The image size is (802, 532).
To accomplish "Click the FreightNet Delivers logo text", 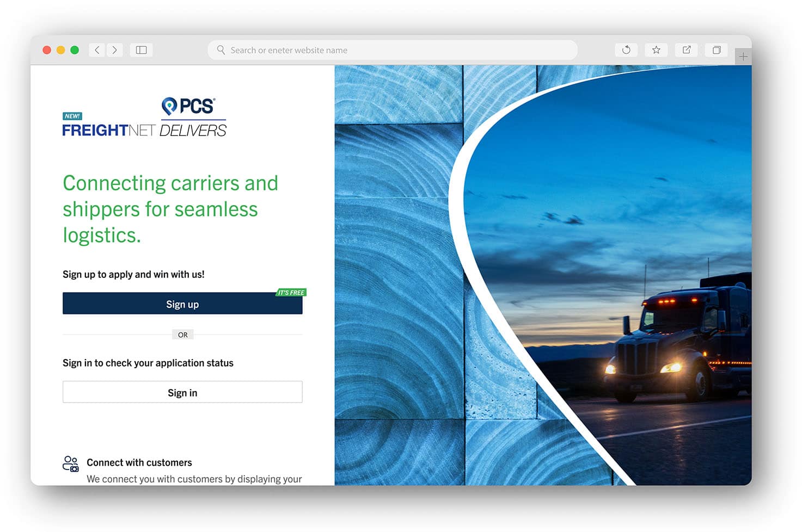I will (144, 131).
